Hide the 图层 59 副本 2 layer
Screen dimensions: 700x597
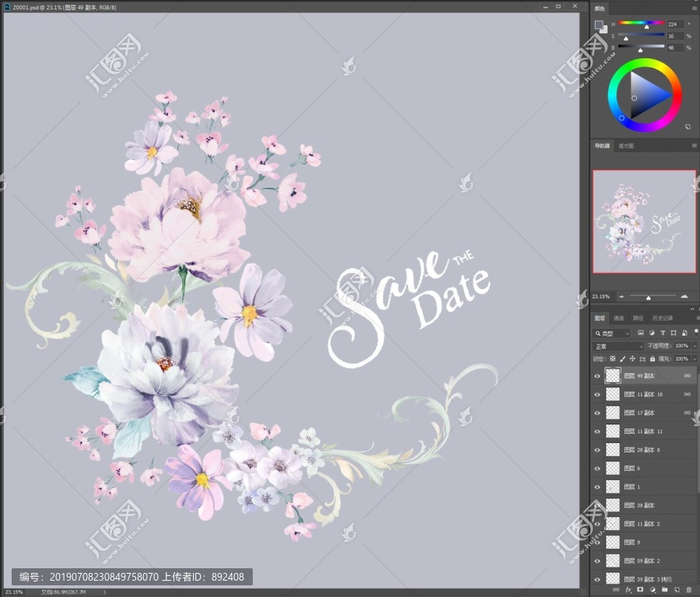[597, 561]
